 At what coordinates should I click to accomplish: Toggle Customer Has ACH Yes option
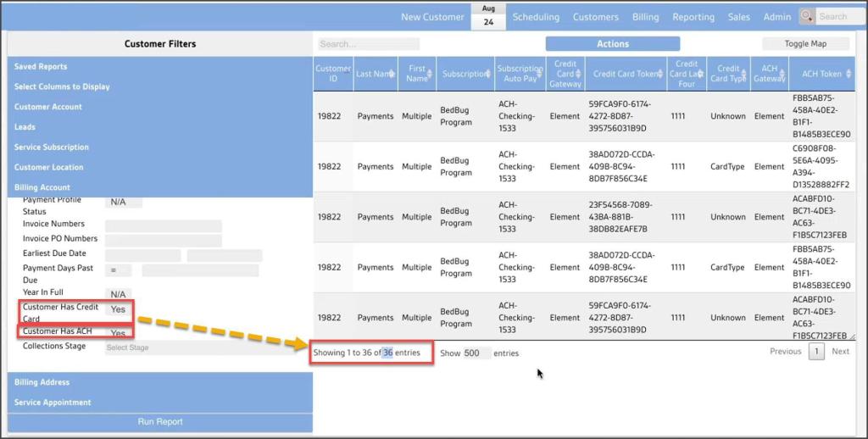[x=118, y=333]
